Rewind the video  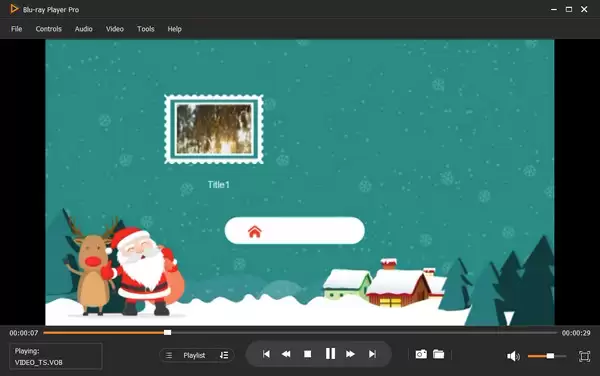point(286,354)
